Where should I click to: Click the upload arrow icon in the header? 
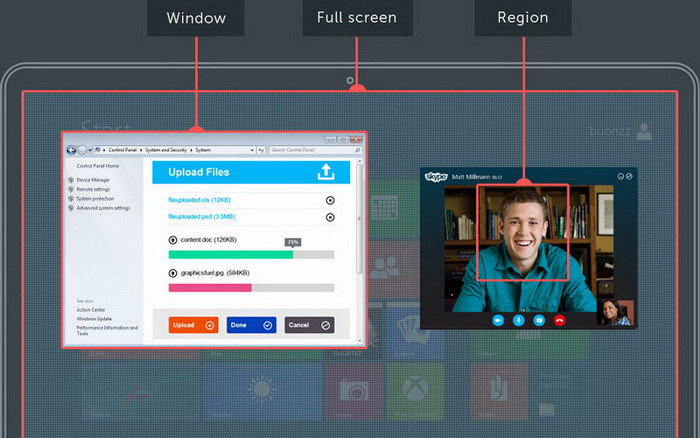point(325,172)
